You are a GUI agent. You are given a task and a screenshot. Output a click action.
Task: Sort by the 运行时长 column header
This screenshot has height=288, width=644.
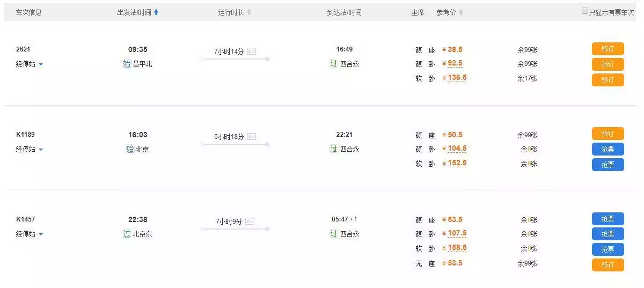coord(231,12)
